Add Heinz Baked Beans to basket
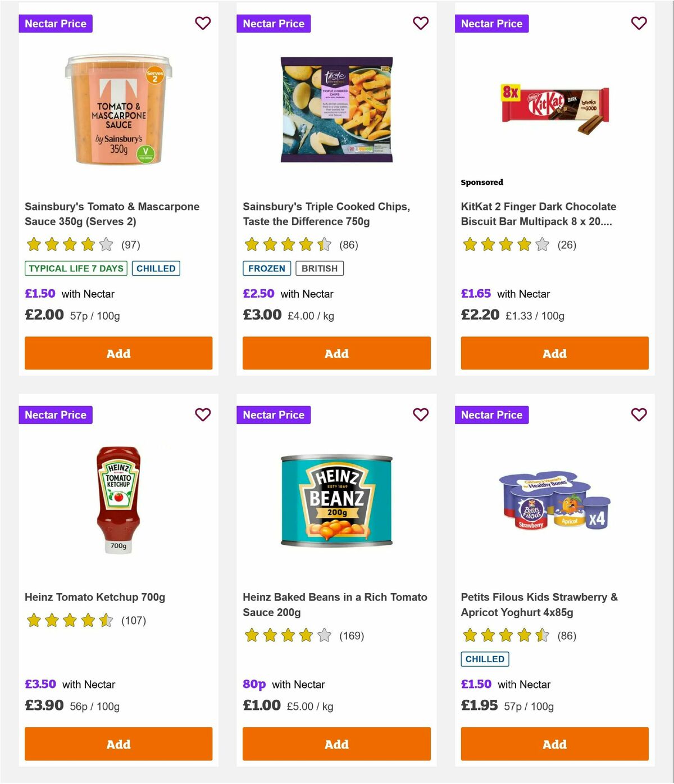Screen dimensions: 674x784 (x=336, y=744)
